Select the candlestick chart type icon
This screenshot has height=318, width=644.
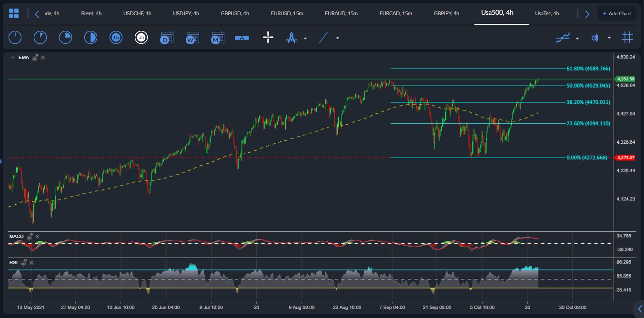pyautogui.click(x=594, y=38)
